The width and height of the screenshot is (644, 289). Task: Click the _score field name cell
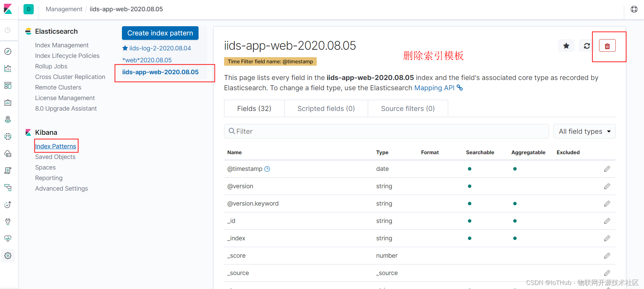pyautogui.click(x=236, y=256)
